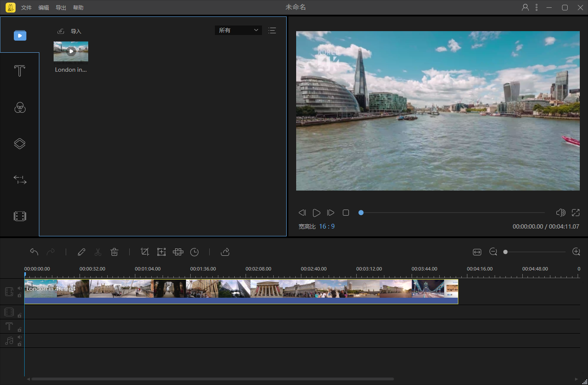Fit timeline to window width
Image resolution: width=588 pixels, height=385 pixels.
(x=477, y=252)
